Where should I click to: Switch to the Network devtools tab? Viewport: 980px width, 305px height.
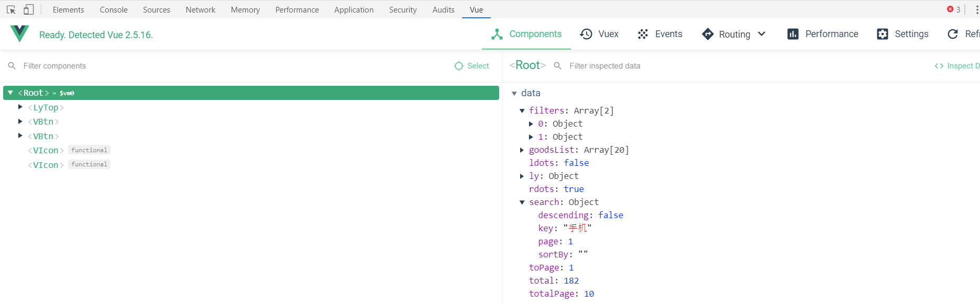click(200, 10)
